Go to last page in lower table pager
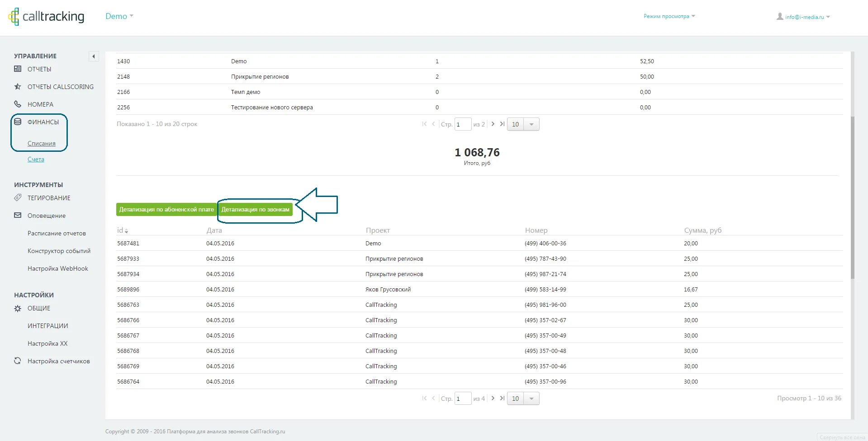This screenshot has width=868, height=441. [502, 398]
